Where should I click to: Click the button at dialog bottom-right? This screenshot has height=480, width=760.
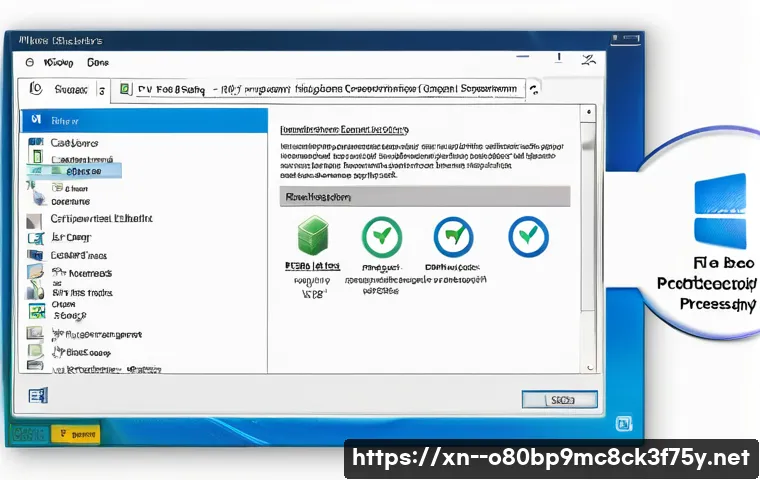558,399
